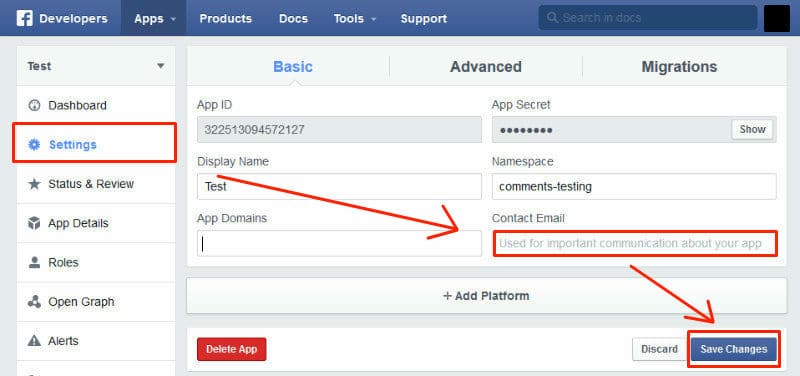Click the "App Domains" label
The image size is (800, 376).
tap(232, 218)
